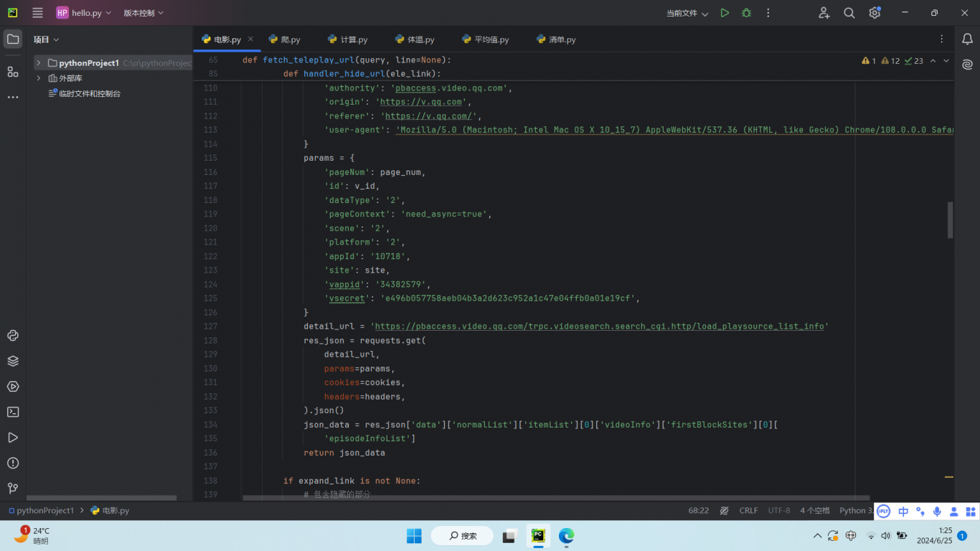Switch to the 计算.py tab
980x551 pixels.
pos(348,39)
